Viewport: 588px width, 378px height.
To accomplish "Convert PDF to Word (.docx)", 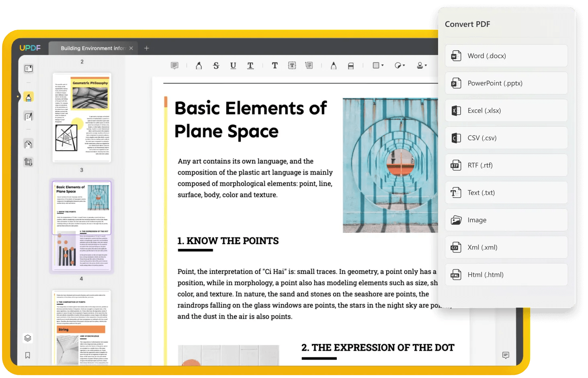I will (x=506, y=56).
